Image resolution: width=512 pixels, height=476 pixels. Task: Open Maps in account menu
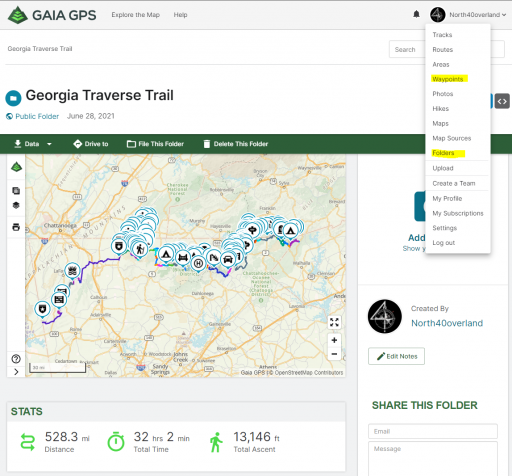pos(440,123)
